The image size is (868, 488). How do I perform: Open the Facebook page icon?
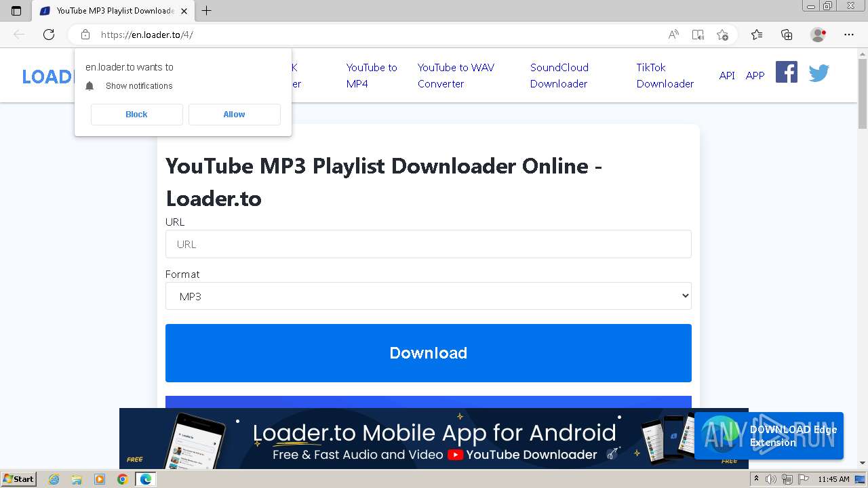tap(787, 72)
